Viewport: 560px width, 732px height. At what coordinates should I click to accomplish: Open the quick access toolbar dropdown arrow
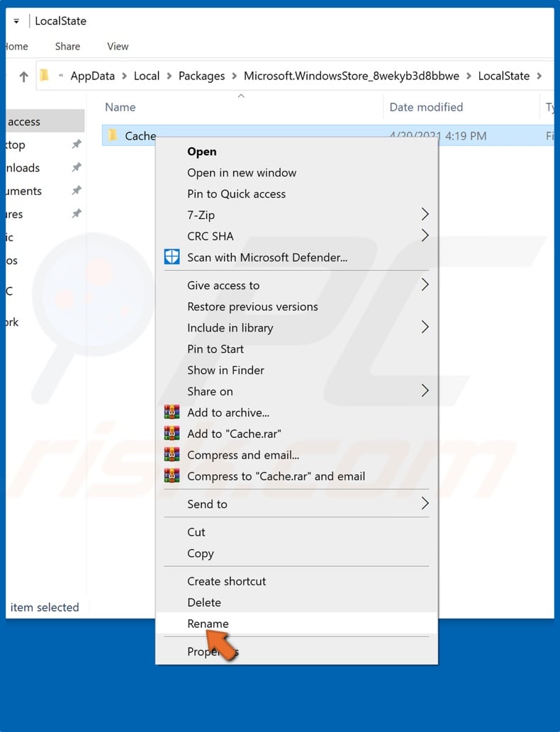click(x=16, y=21)
